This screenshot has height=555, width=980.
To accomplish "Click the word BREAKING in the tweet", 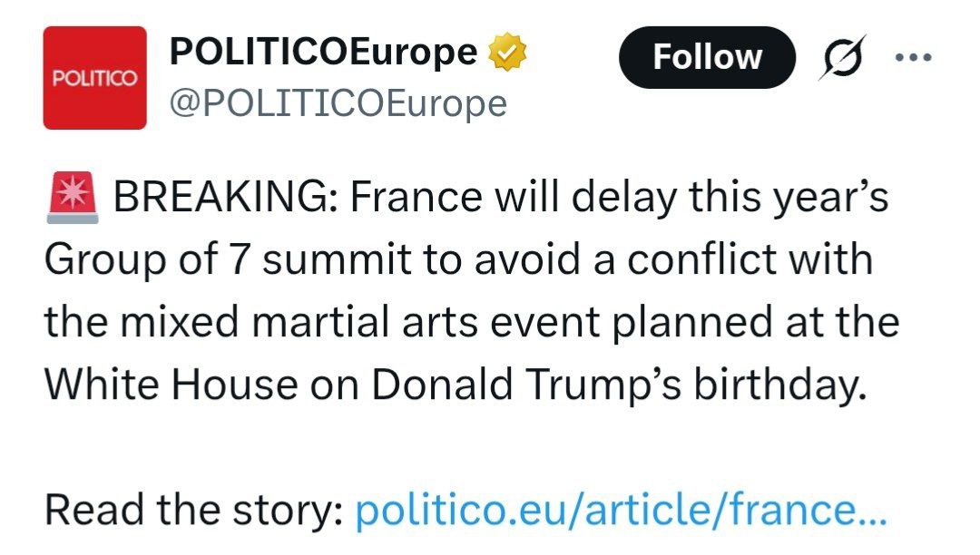I will coord(225,199).
